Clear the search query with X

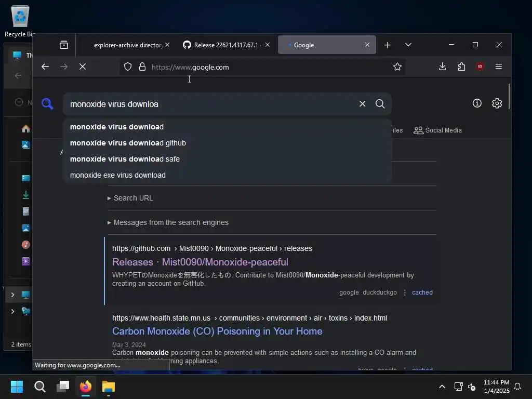(x=362, y=104)
